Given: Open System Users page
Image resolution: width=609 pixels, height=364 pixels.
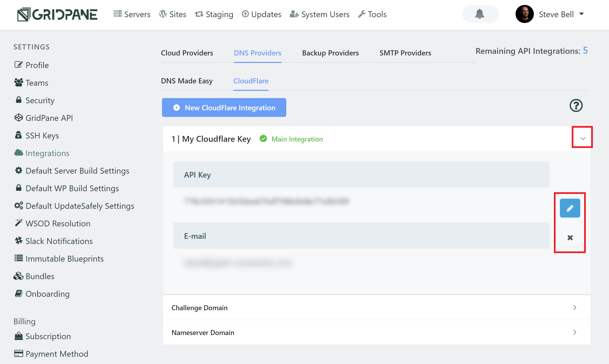Looking at the screenshot, I should coord(319,14).
